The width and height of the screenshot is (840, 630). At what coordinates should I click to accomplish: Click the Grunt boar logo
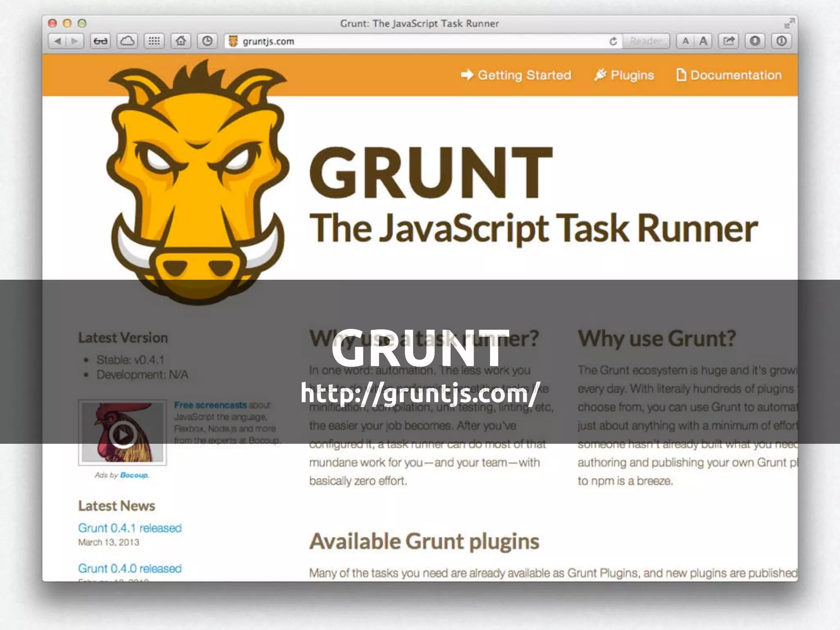[x=198, y=183]
